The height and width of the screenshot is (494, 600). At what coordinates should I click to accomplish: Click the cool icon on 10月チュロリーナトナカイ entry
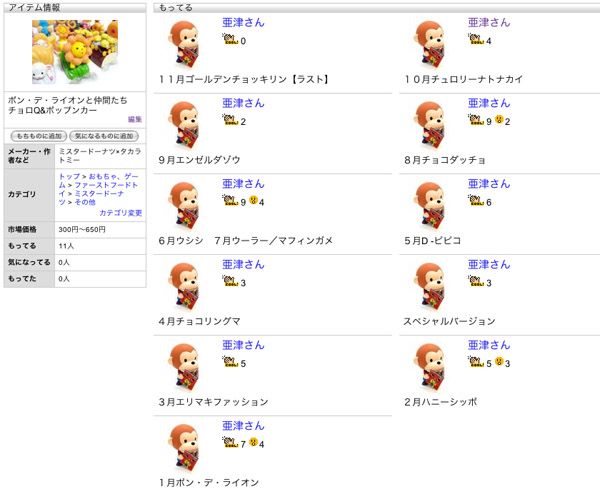tap(475, 39)
